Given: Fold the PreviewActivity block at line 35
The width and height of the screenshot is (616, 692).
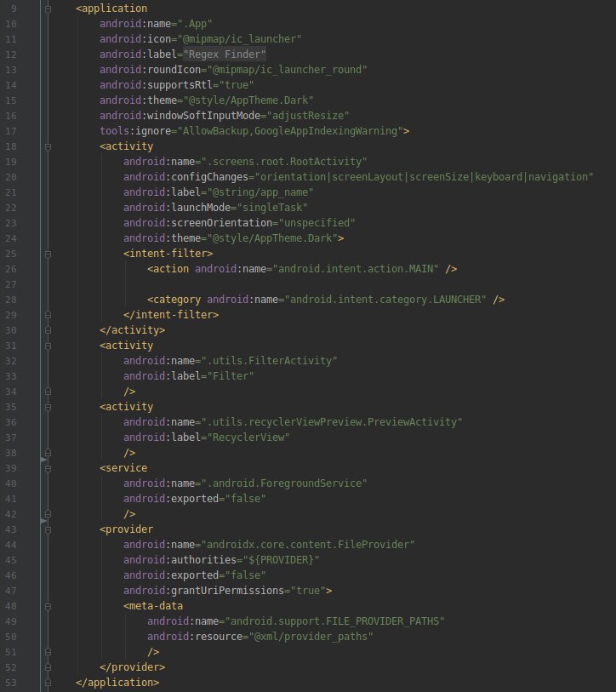Looking at the screenshot, I should 48,407.
